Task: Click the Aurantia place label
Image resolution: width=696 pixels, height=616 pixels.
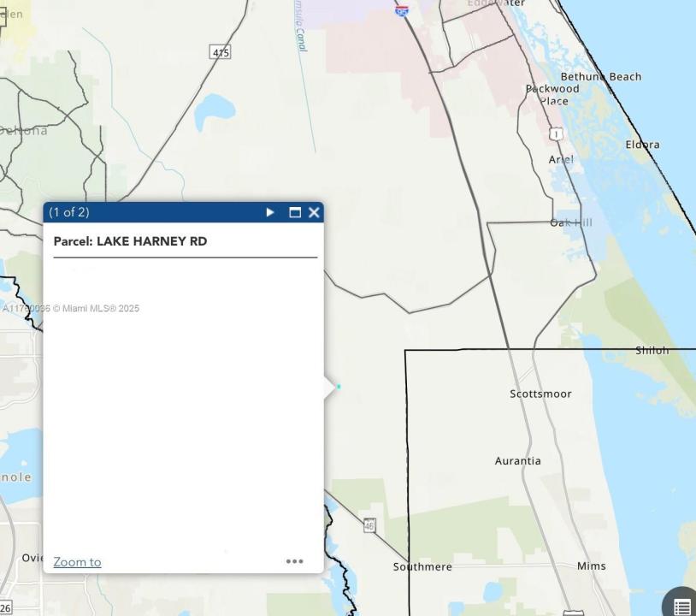Action: 517,460
